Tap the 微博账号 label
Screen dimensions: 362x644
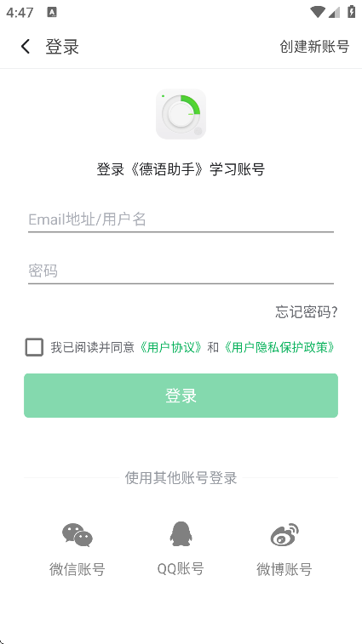coord(284,569)
